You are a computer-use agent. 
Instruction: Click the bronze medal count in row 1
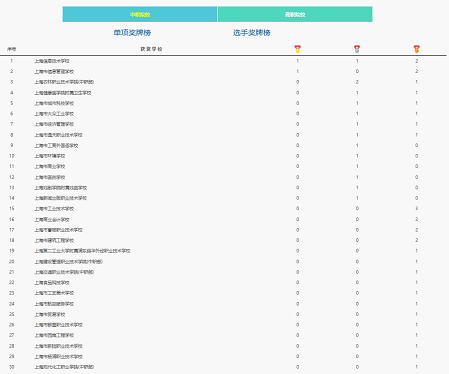(417, 61)
